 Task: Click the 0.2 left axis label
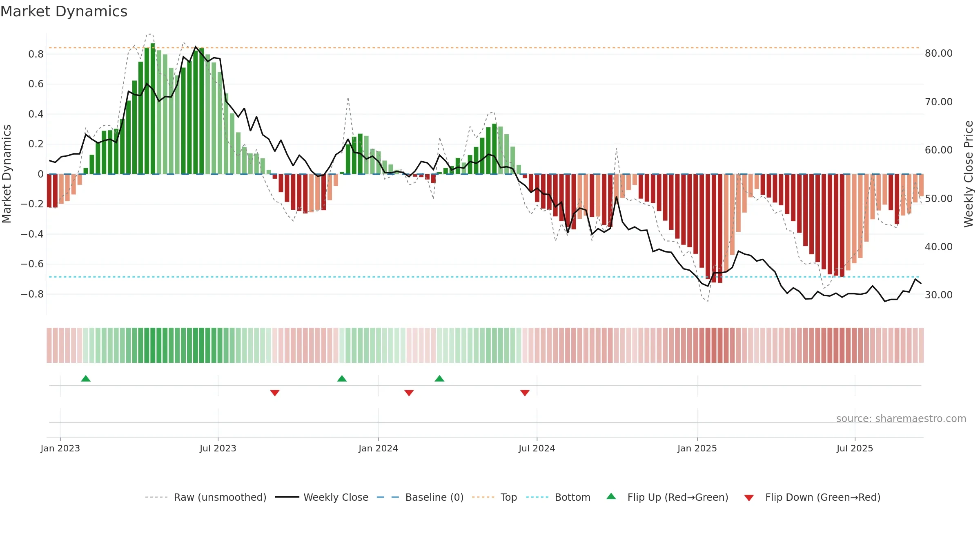[36, 144]
